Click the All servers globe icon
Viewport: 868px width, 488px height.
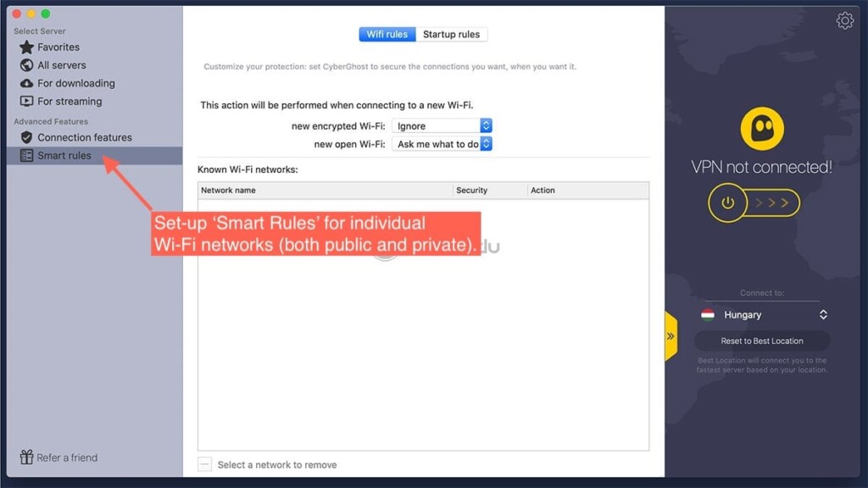click(x=26, y=65)
